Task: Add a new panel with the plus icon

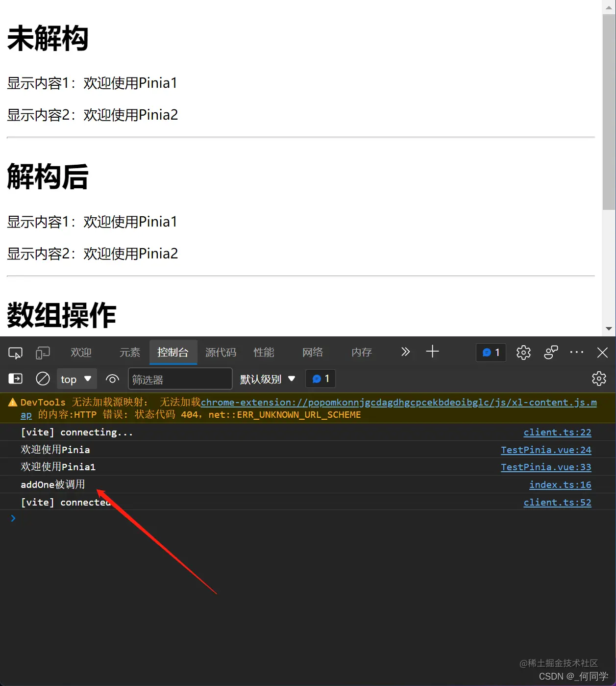Action: tap(432, 352)
